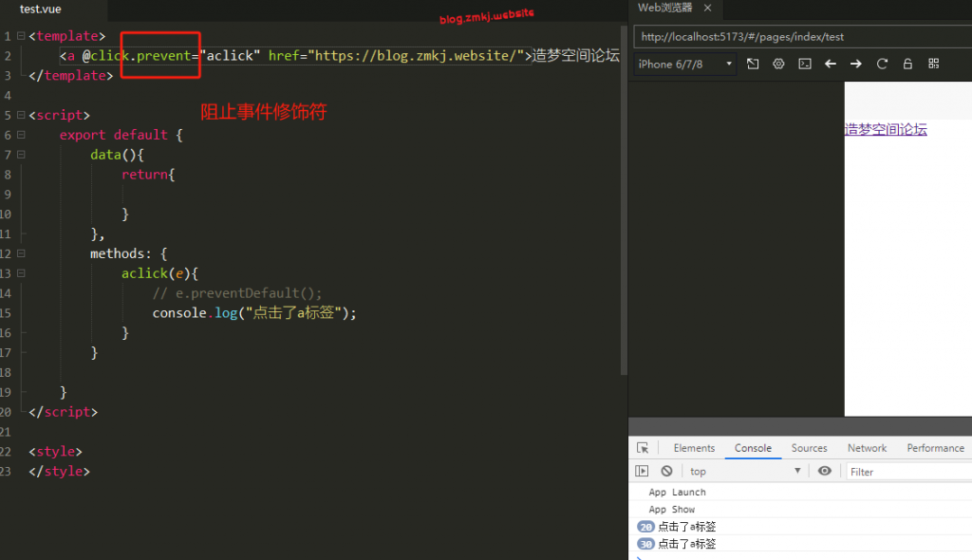Switch to the Network tab

point(867,448)
